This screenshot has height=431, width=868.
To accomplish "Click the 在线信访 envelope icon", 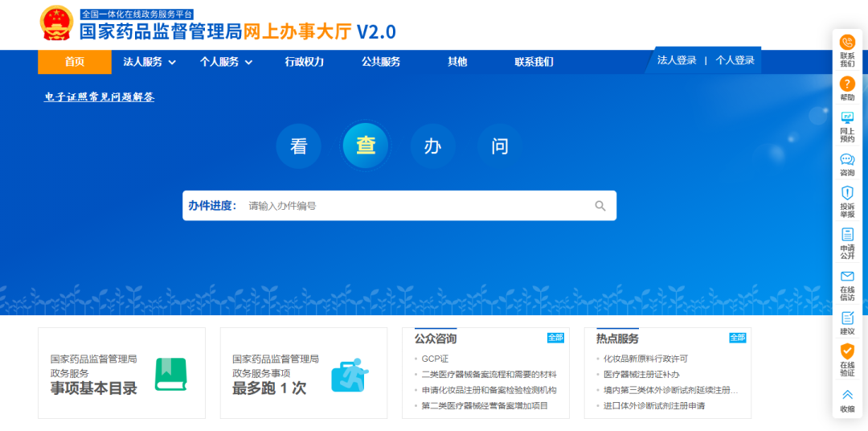I will click(x=847, y=277).
